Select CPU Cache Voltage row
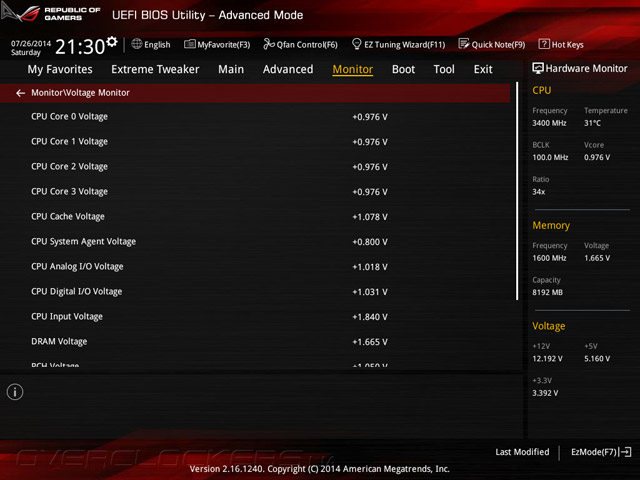Image resolution: width=640 pixels, height=480 pixels. pos(255,217)
